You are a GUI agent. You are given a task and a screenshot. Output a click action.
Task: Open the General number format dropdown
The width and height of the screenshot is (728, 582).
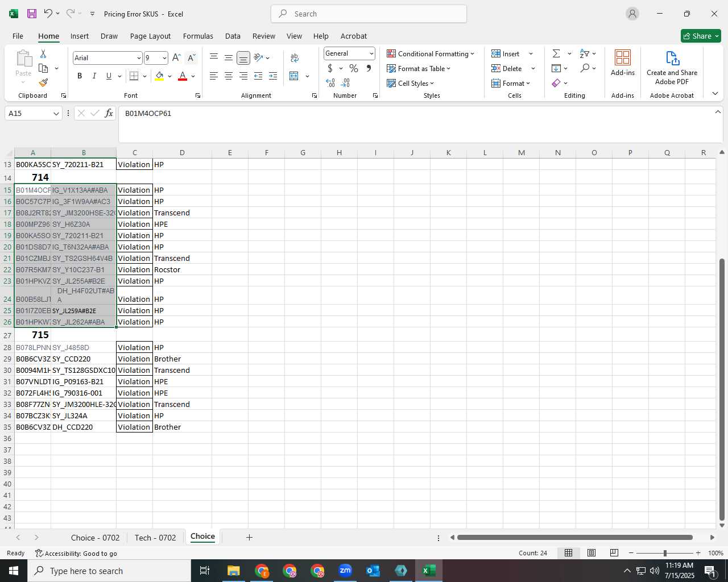pos(371,53)
